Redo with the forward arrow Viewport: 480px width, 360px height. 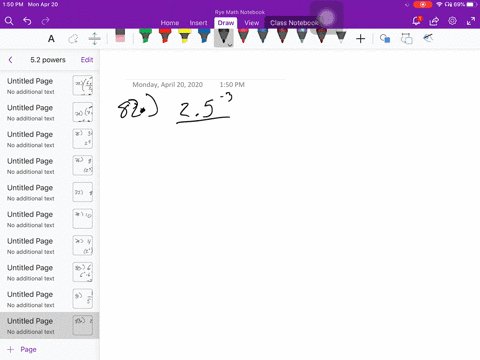pyautogui.click(x=45, y=21)
